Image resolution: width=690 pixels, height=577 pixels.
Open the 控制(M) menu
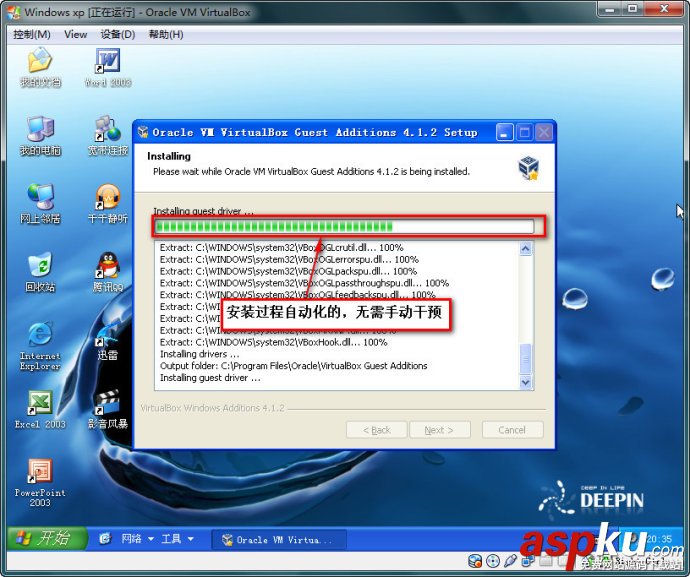32,34
